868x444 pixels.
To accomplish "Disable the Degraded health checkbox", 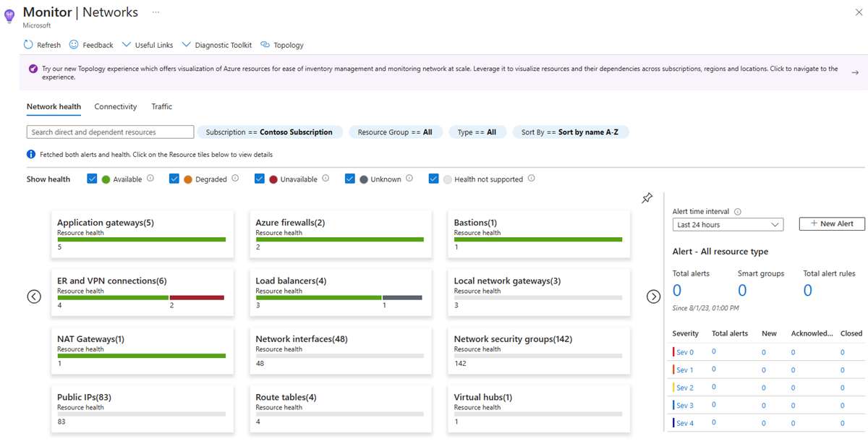I will tap(174, 179).
